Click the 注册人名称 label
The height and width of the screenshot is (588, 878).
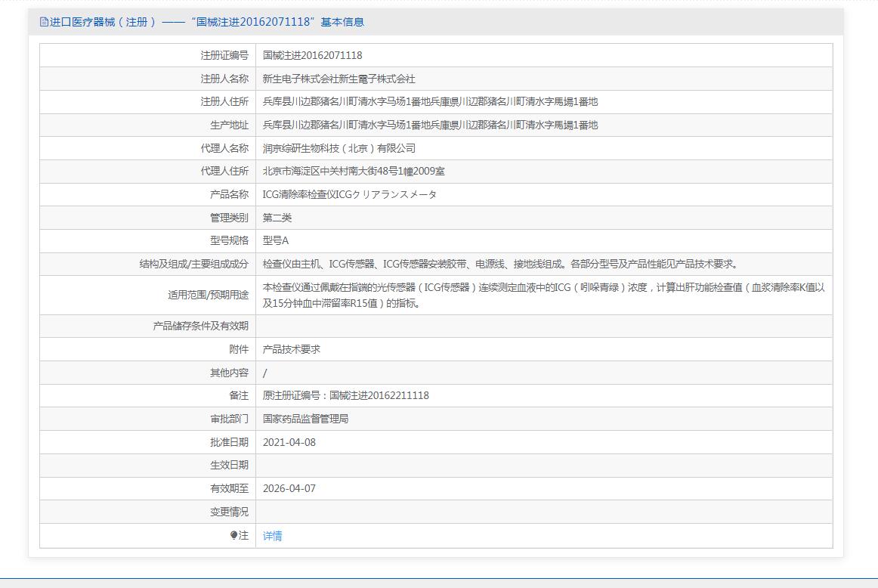click(x=224, y=79)
